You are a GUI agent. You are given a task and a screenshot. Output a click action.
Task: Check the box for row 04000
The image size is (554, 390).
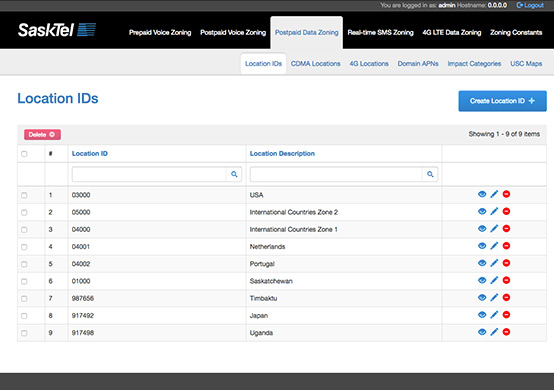(24, 230)
